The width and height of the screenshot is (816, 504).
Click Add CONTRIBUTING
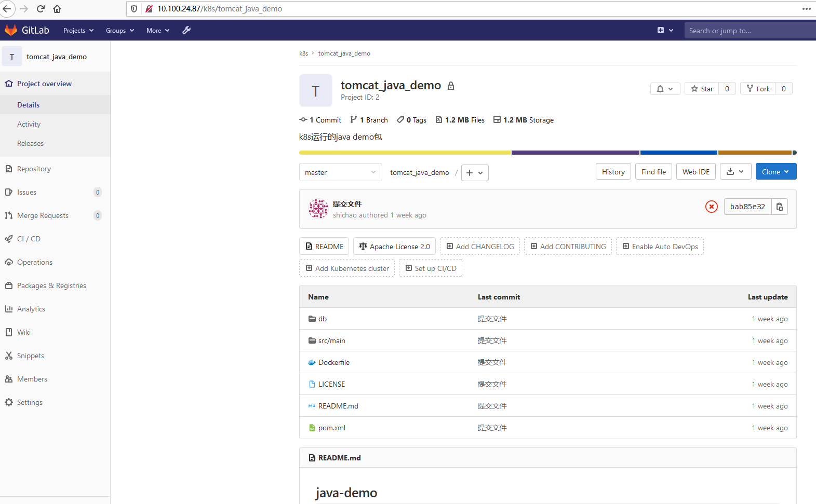click(568, 246)
